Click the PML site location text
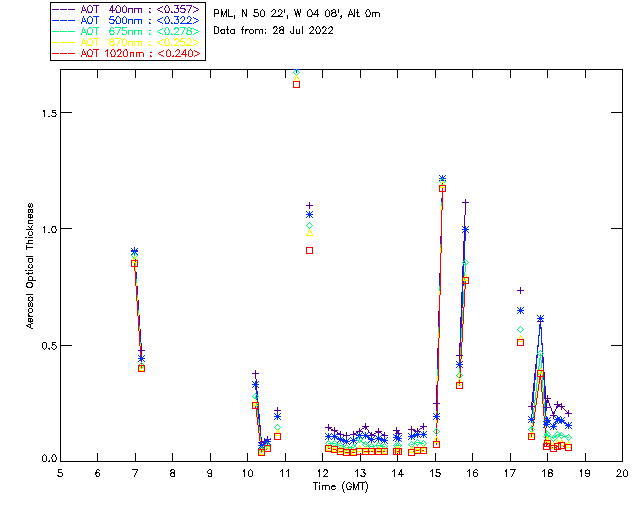The width and height of the screenshot is (640, 512). tap(297, 14)
